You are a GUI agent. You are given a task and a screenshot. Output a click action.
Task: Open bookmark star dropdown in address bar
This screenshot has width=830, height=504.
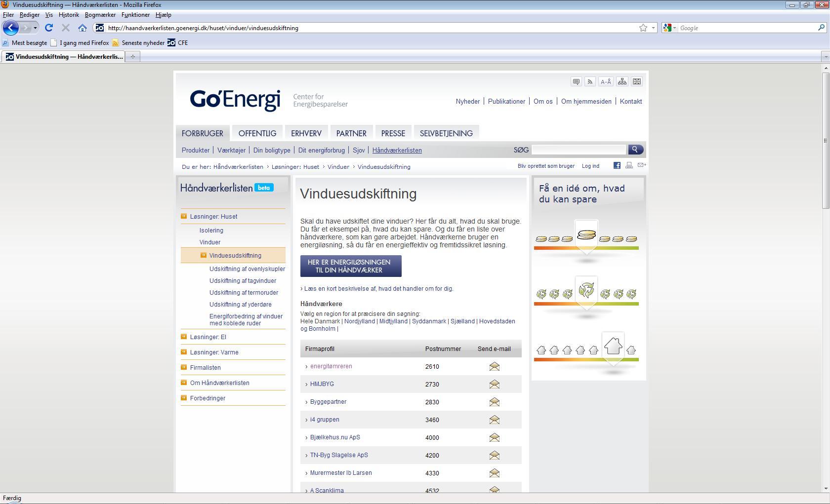click(x=653, y=28)
